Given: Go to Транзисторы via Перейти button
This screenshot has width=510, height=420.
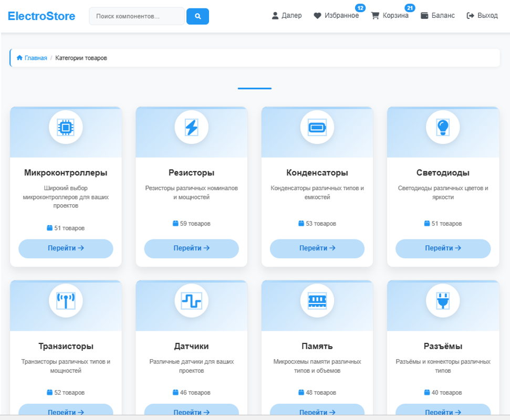Looking at the screenshot, I should 66,409.
